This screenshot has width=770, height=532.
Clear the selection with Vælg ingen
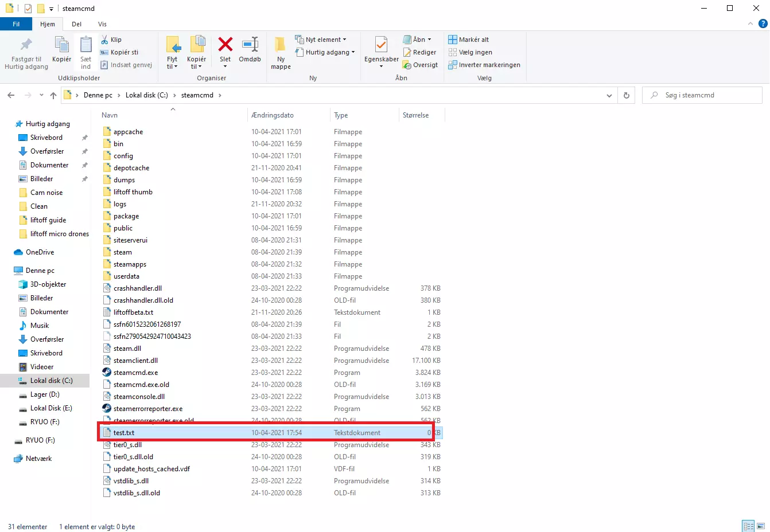[470, 52]
